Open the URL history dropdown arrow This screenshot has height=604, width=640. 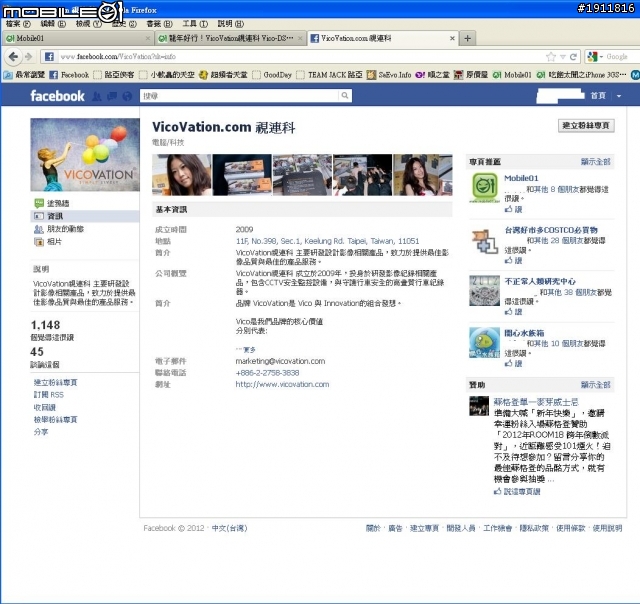[563, 57]
